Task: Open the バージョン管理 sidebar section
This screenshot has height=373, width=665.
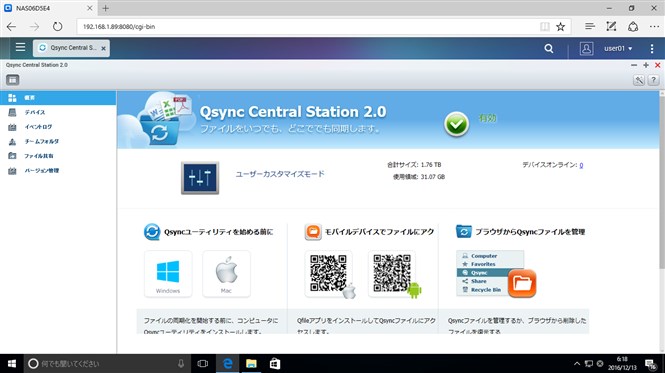Action: click(x=58, y=171)
